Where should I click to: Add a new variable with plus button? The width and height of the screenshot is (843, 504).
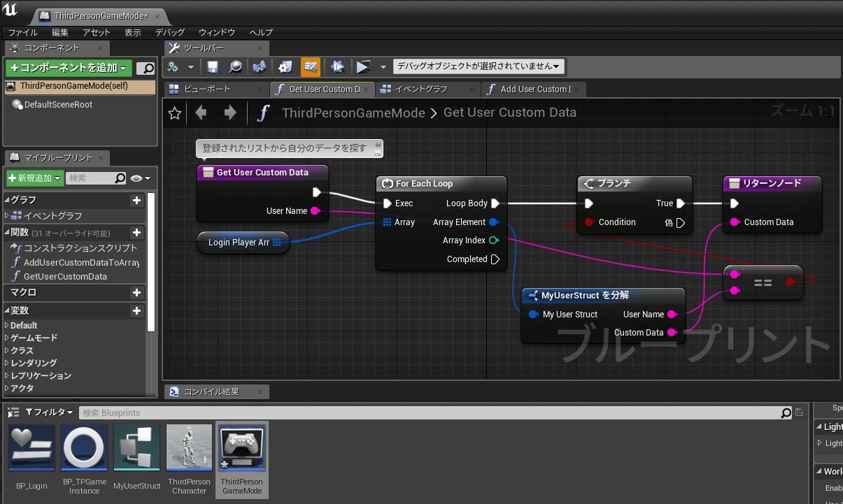click(136, 311)
